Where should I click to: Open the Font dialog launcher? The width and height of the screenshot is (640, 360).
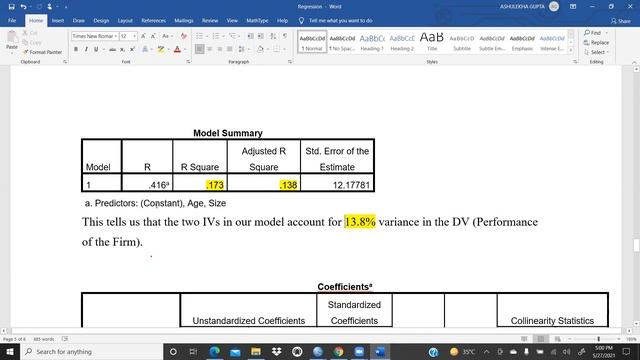click(x=188, y=62)
